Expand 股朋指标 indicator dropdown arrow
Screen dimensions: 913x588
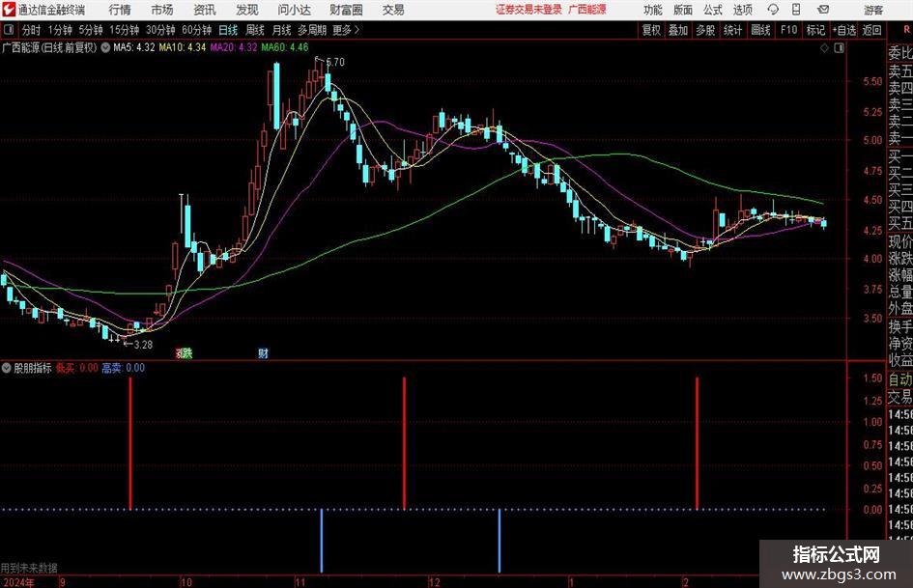point(7,368)
